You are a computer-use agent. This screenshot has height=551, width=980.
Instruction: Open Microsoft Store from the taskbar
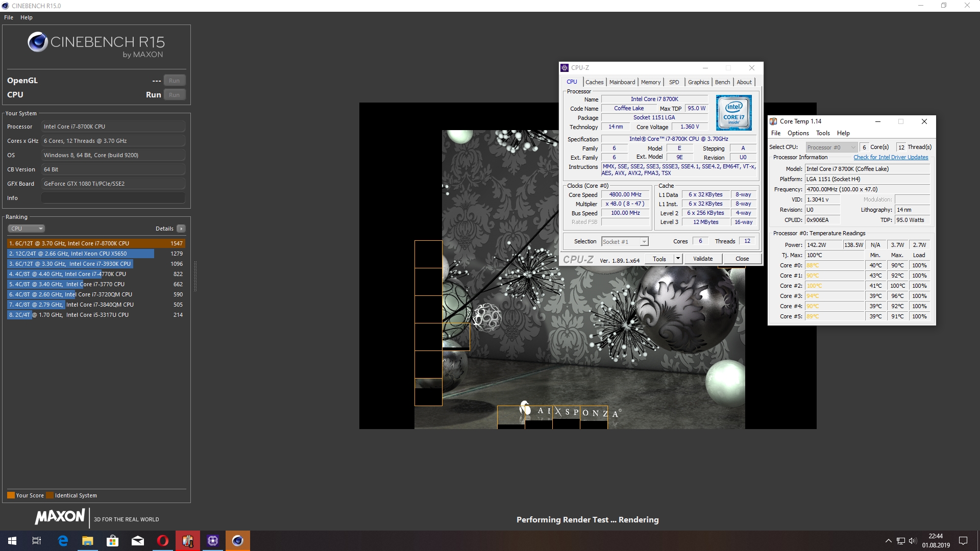coord(112,541)
